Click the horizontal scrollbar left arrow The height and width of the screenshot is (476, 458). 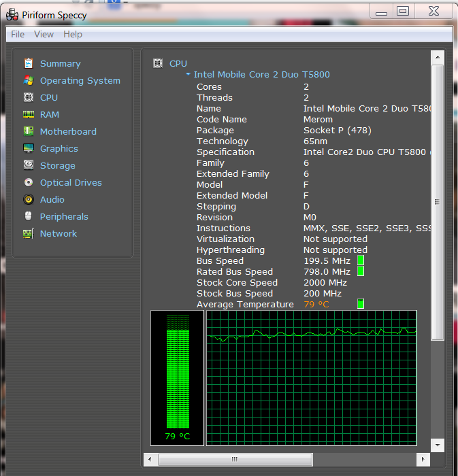(150, 459)
